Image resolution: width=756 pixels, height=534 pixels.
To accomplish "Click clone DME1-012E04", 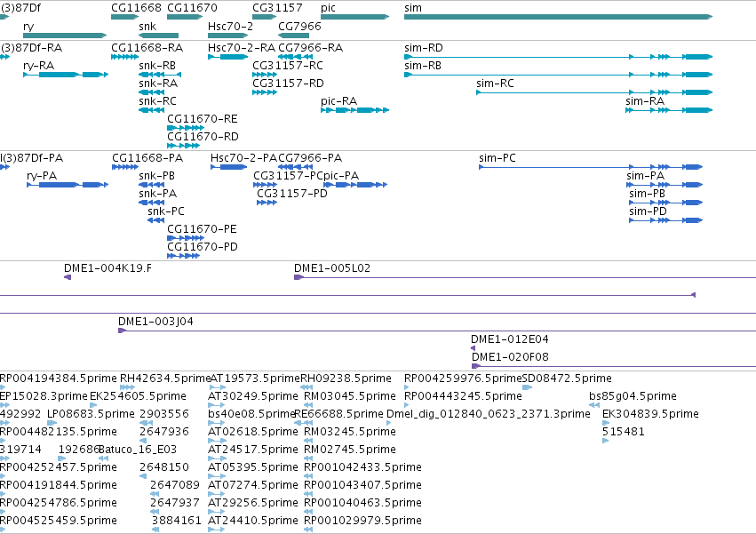I will [473, 348].
